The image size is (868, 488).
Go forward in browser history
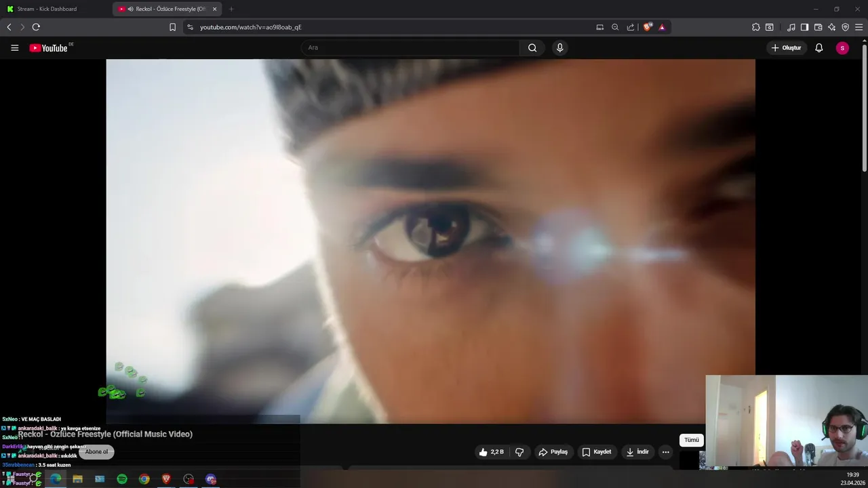[22, 27]
